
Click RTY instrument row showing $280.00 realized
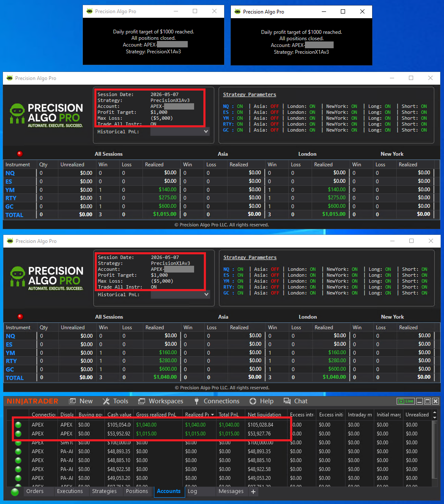11,361
